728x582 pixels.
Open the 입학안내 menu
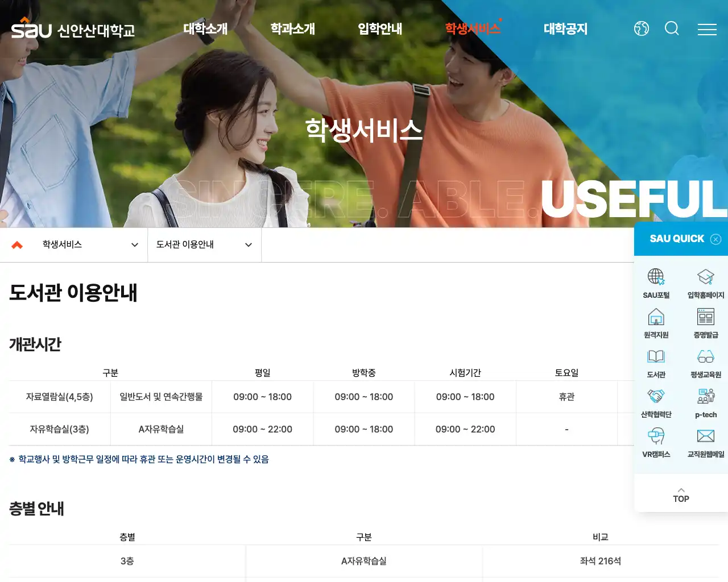tap(380, 28)
